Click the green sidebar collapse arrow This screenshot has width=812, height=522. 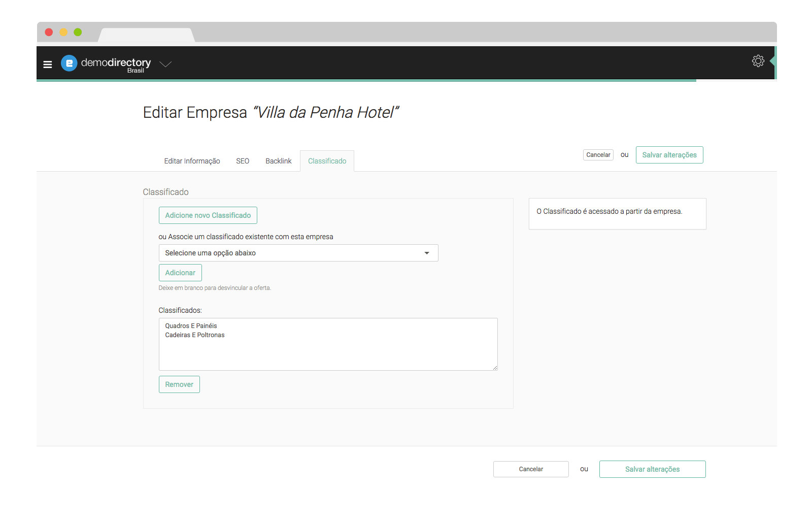772,61
